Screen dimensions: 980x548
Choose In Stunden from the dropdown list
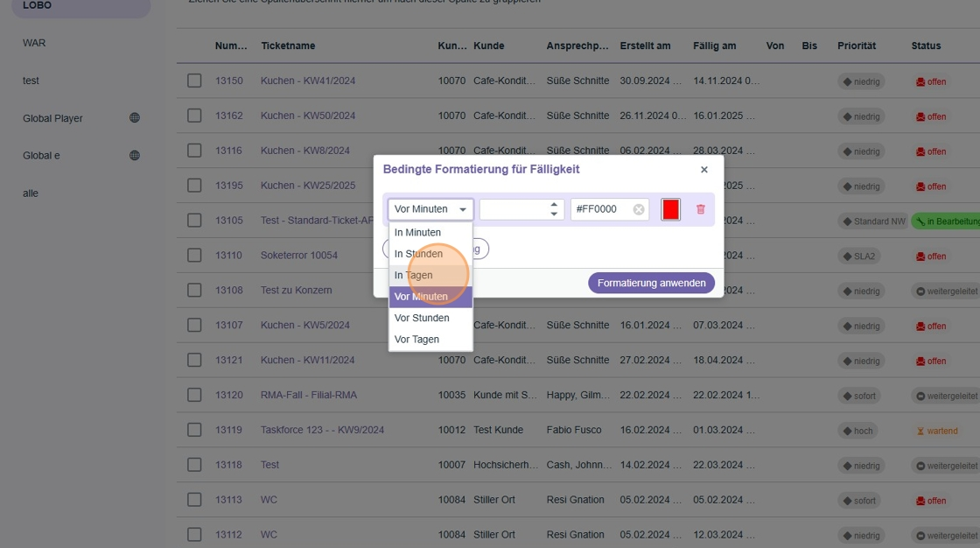(x=430, y=253)
